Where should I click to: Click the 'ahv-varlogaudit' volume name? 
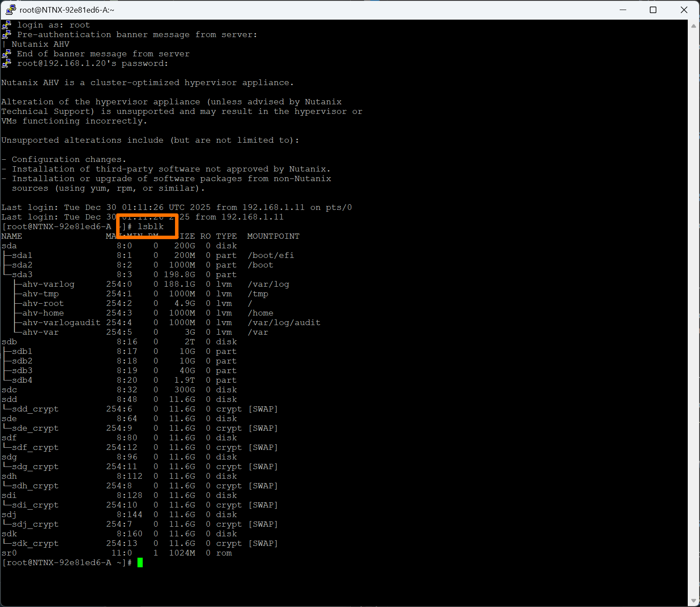pos(61,322)
